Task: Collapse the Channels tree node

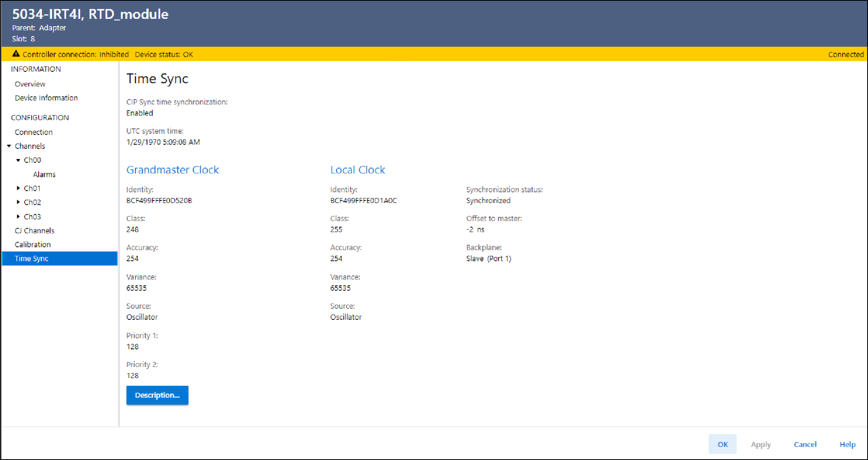Action: [9, 146]
